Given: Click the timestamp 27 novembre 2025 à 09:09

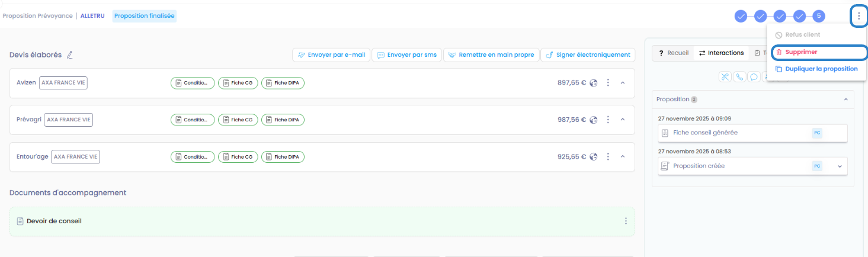Looking at the screenshot, I should [694, 118].
